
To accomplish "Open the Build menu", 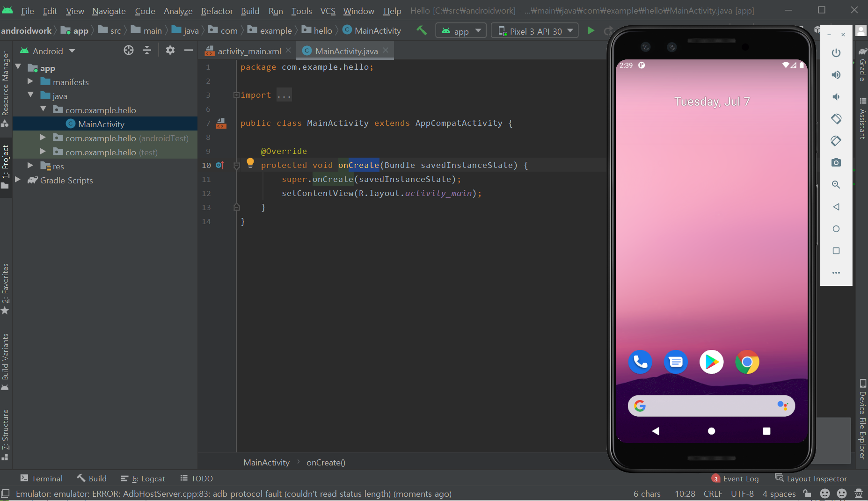I will pyautogui.click(x=250, y=11).
